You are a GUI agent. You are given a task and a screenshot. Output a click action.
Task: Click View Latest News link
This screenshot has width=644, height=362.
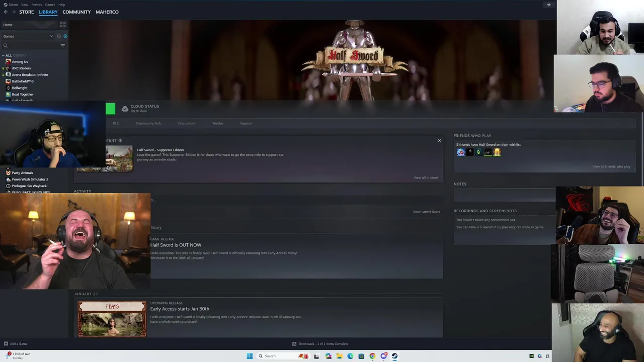(427, 212)
